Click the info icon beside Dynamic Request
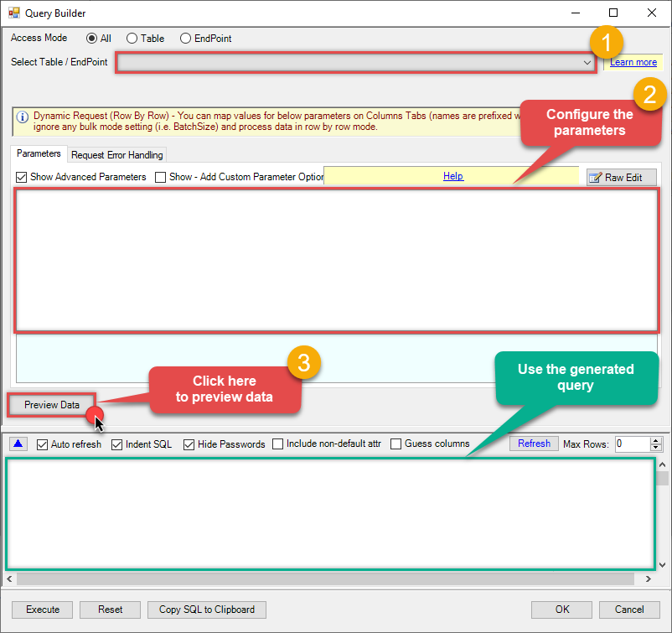 (23, 117)
